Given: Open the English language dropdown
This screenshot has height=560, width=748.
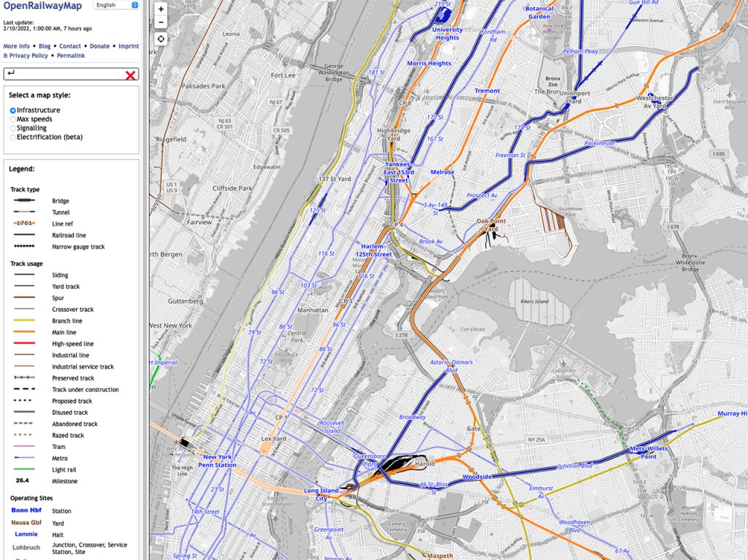Looking at the screenshot, I should (x=115, y=5).
